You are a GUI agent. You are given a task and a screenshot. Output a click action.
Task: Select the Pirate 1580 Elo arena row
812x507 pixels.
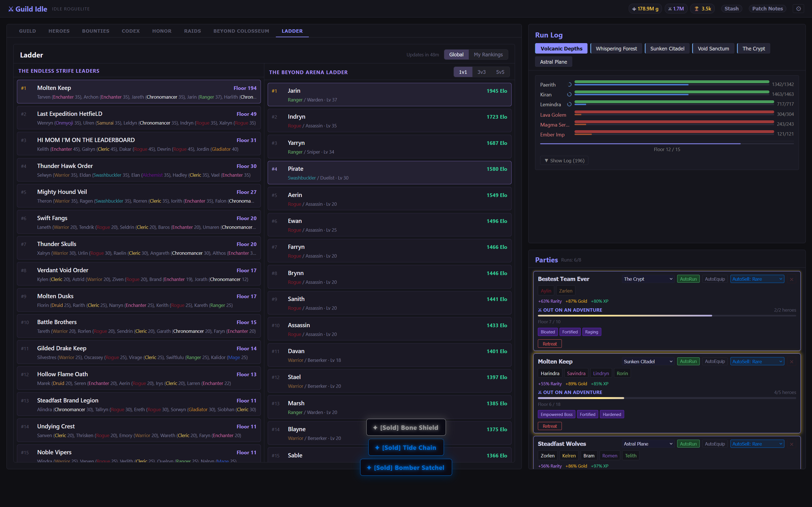click(x=389, y=173)
